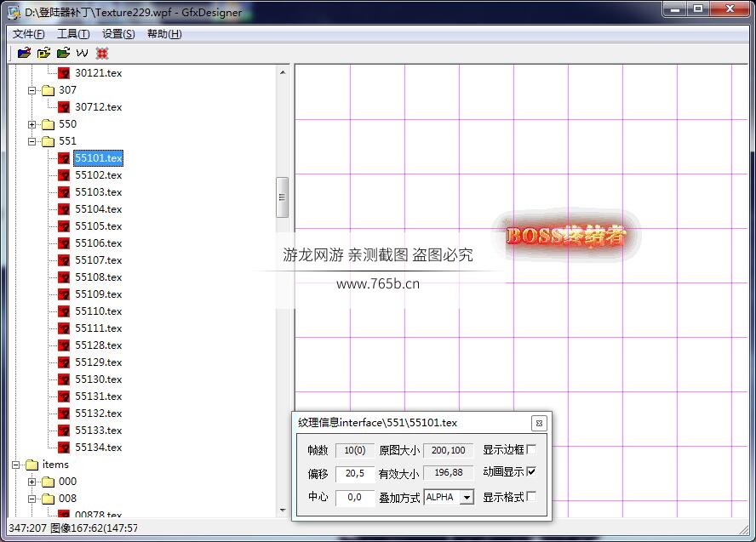Select 55103.tex in the tree
Viewport: 756px width, 542px height.
coord(99,192)
